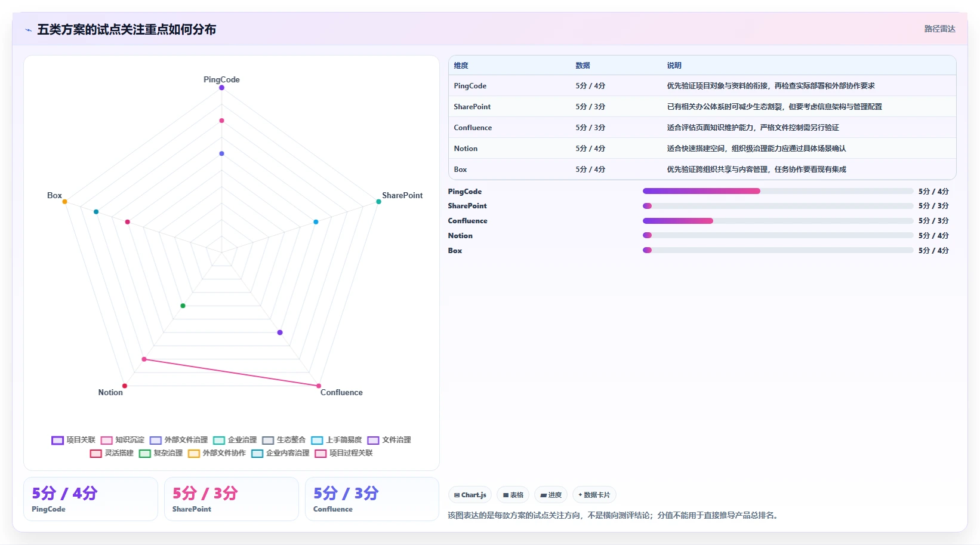
Task: Click the footnote starting 该图表达的是
Action: (614, 515)
